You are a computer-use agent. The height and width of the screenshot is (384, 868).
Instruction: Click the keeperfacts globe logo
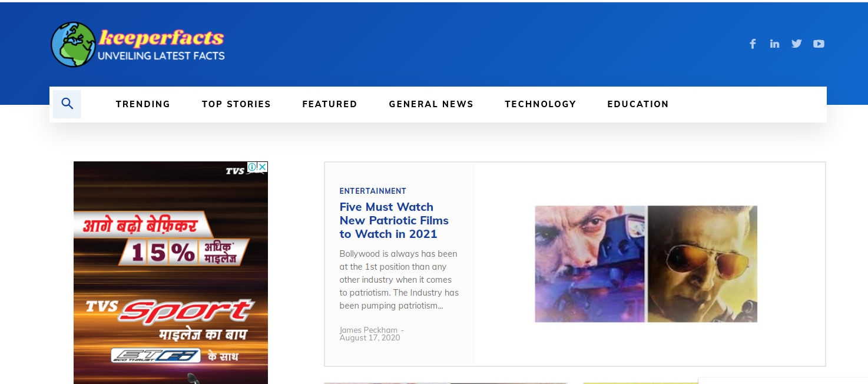(x=73, y=45)
